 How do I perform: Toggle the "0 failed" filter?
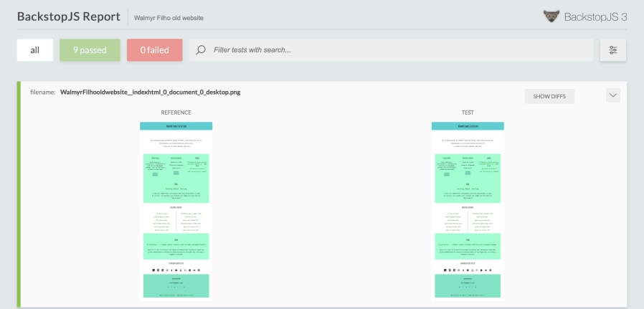[x=154, y=50]
